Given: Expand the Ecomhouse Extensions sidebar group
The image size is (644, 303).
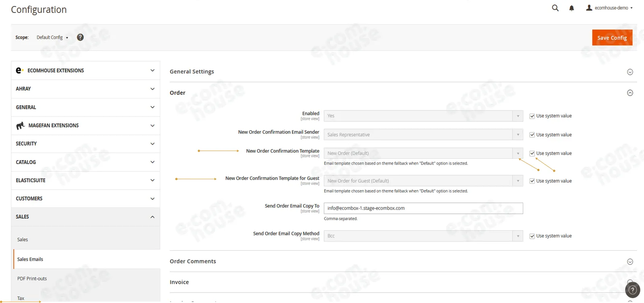Looking at the screenshot, I should tap(85, 70).
